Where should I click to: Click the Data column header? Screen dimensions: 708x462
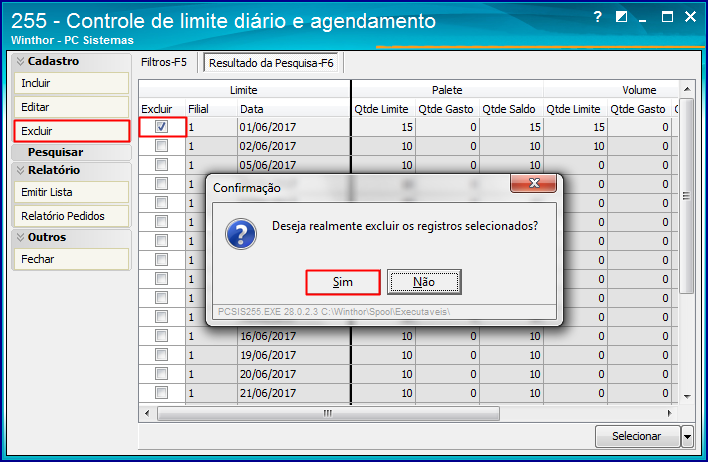click(x=293, y=109)
